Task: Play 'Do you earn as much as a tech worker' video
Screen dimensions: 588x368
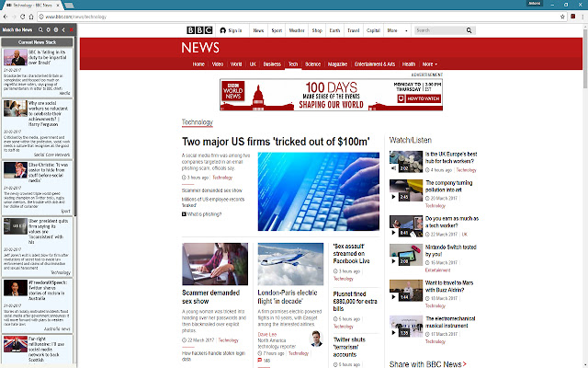Action: [406, 225]
